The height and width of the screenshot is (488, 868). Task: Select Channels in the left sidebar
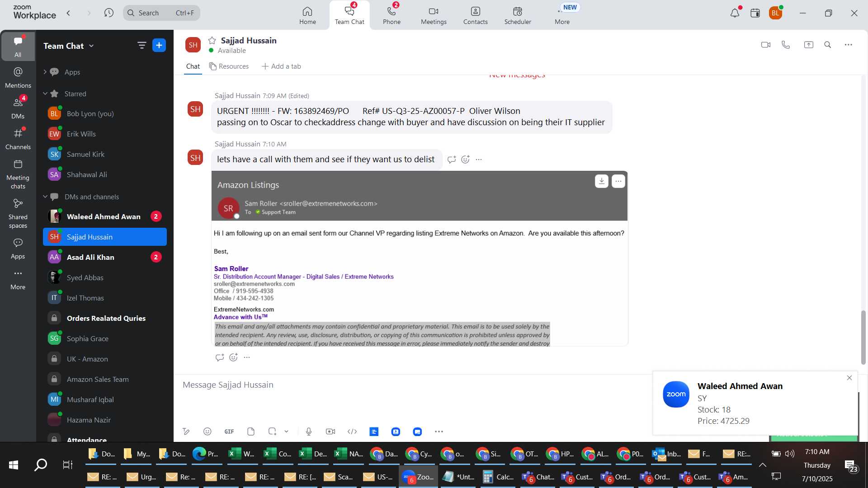(18, 139)
